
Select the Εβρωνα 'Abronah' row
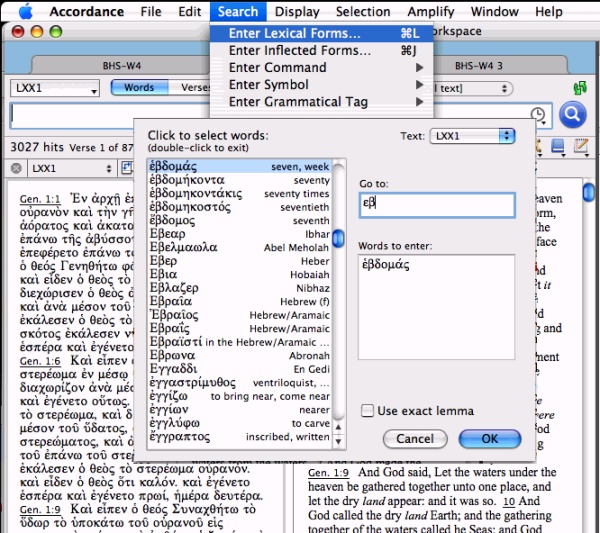pos(240,355)
